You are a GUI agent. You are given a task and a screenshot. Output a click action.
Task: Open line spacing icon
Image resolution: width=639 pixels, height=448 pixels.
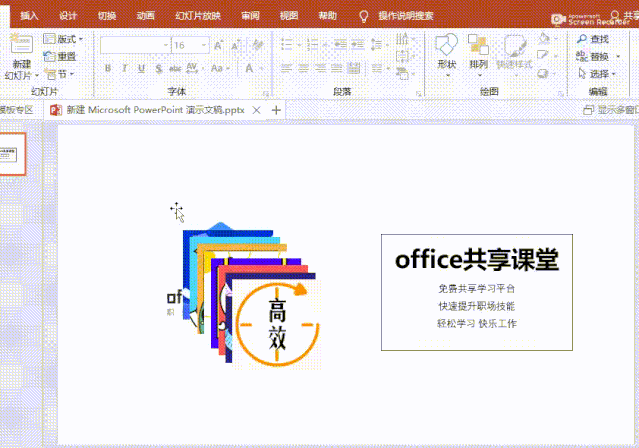376,44
